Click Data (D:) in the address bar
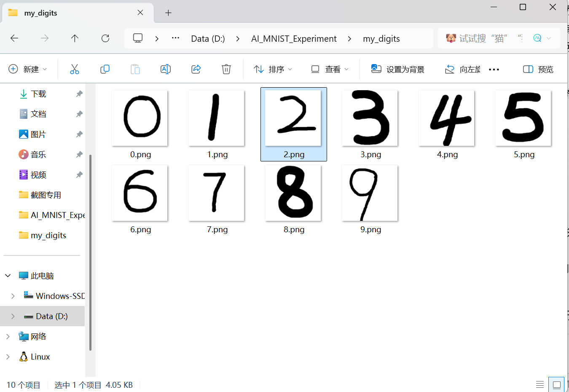Image resolution: width=569 pixels, height=392 pixels. tap(208, 39)
